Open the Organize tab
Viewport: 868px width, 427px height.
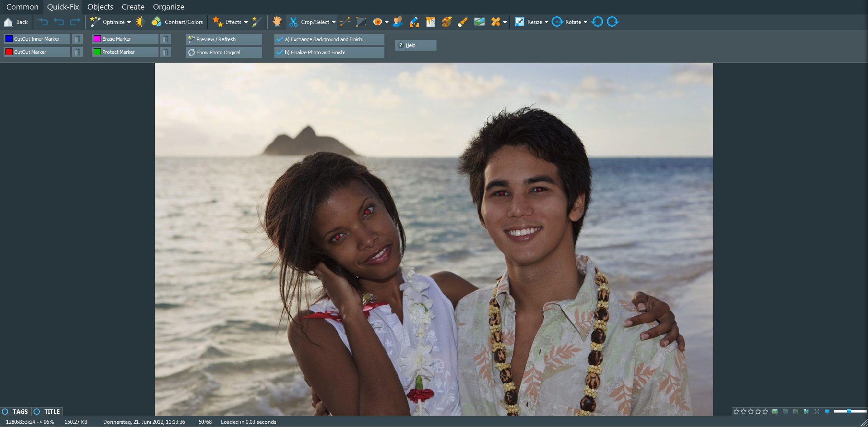168,7
